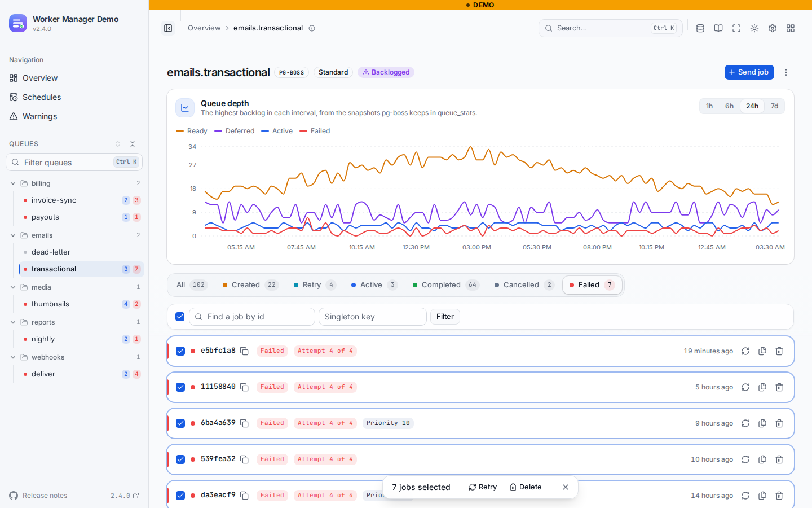Enter fullscreen mode via the fullscreen icon

tap(736, 28)
